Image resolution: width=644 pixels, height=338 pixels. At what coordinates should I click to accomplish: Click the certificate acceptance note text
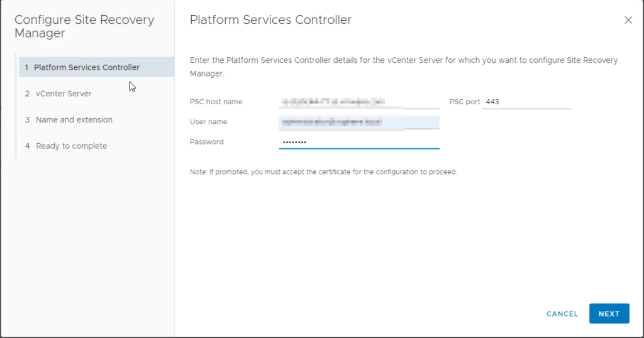pos(323,172)
